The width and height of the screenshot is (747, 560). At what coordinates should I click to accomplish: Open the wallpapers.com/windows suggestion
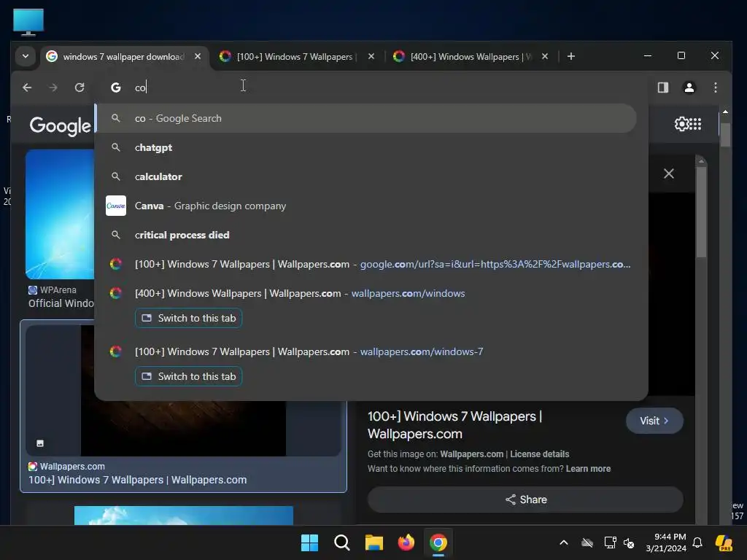click(x=366, y=293)
